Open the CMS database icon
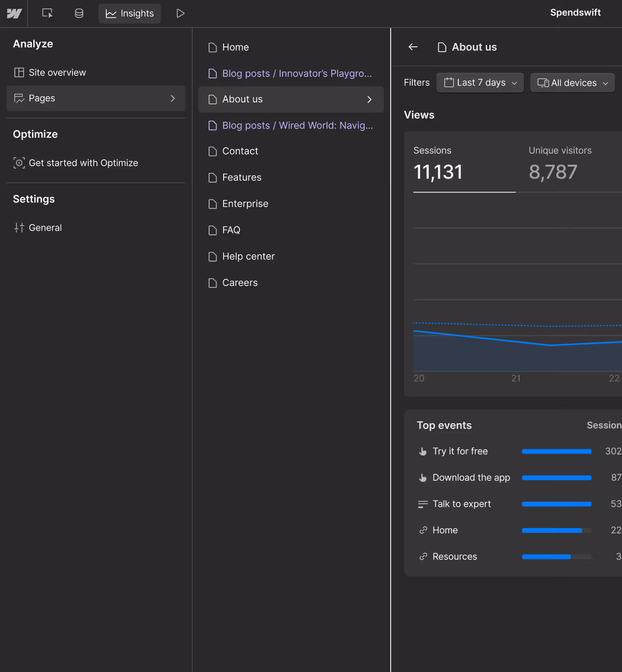This screenshot has width=622, height=672. click(x=79, y=14)
